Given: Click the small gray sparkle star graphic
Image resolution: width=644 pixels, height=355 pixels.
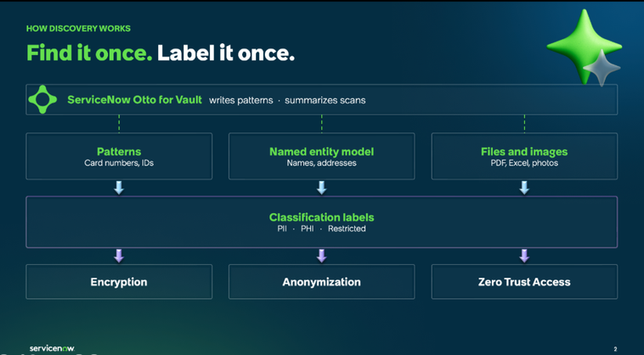Looking at the screenshot, I should click(x=602, y=68).
